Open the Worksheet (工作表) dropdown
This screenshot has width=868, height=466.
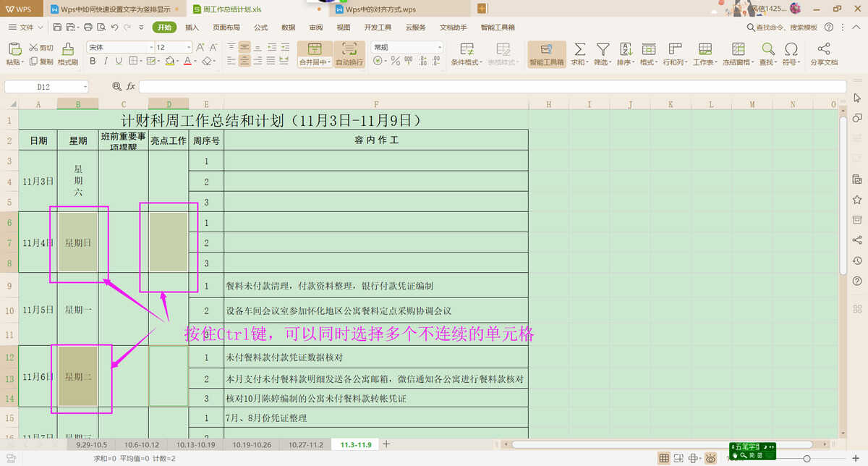point(704,62)
